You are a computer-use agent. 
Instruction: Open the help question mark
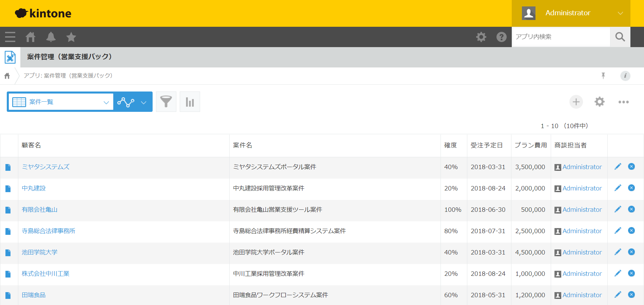[502, 37]
